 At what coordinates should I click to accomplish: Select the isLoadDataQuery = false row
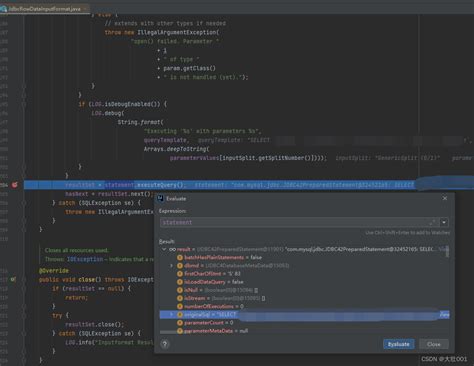tap(304, 282)
